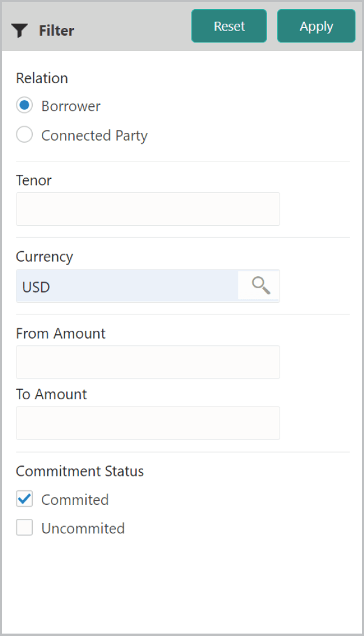Screen dimensions: 364x636
Task: Click into the Currency field showing USD
Action: point(127,286)
